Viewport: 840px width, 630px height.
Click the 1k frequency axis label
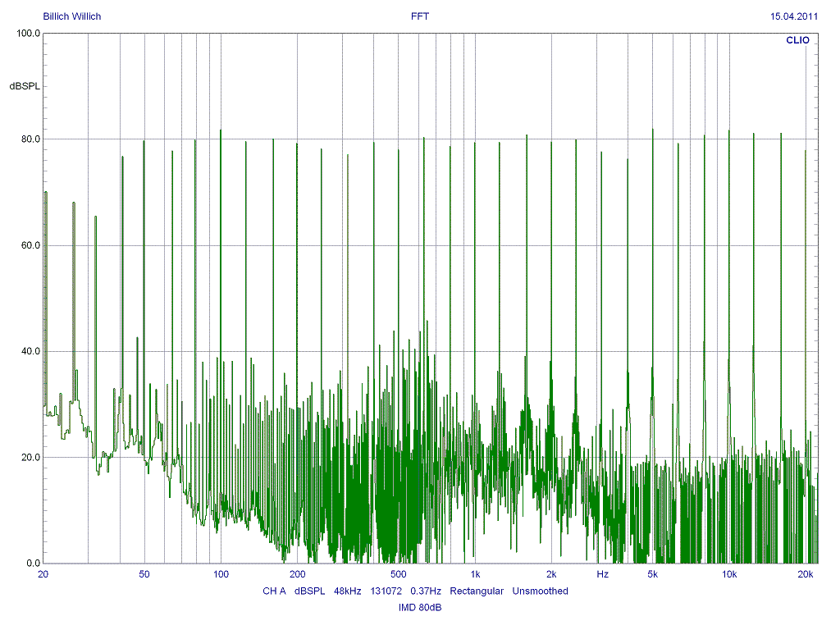pos(475,574)
